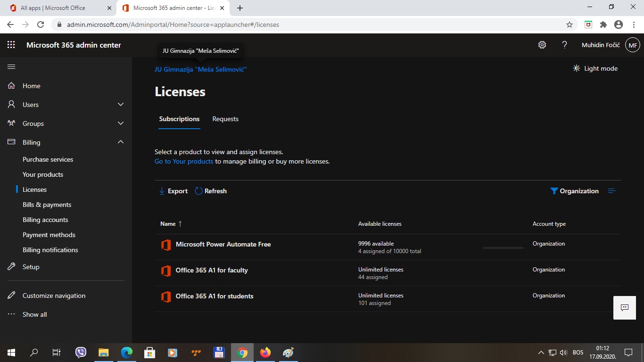Expand the Users chevron
This screenshot has width=644, height=362.
click(x=121, y=105)
